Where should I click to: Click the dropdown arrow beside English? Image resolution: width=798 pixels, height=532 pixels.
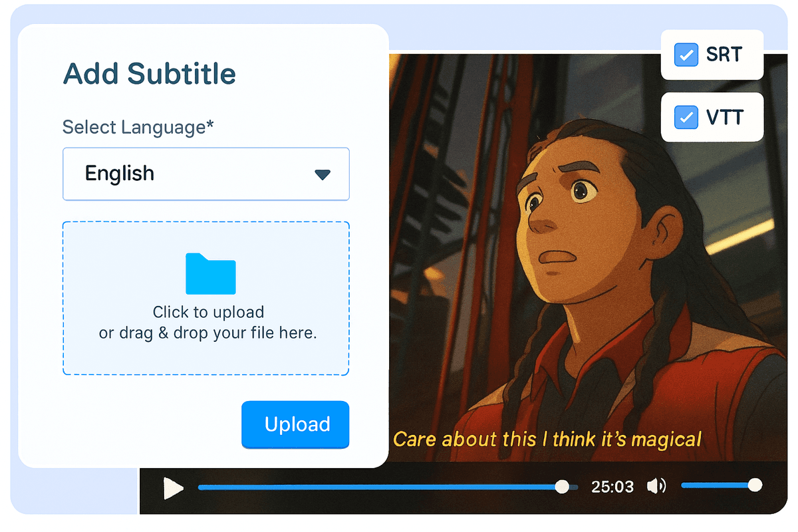[323, 175]
